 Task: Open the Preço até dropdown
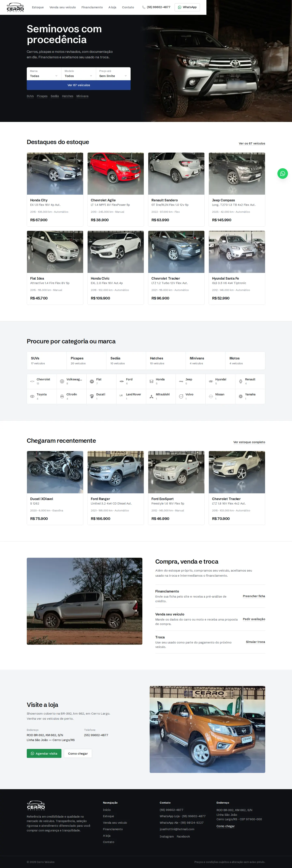tap(113, 74)
